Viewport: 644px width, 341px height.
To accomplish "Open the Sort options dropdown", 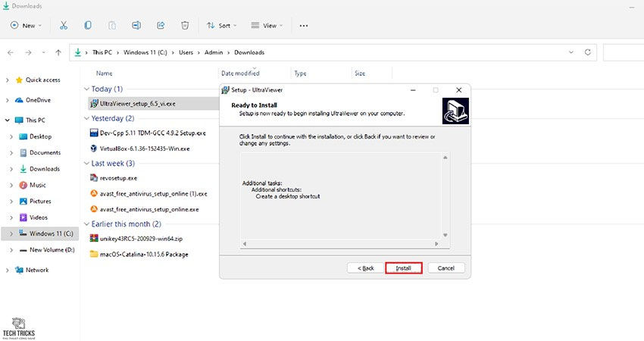I will 222,26.
